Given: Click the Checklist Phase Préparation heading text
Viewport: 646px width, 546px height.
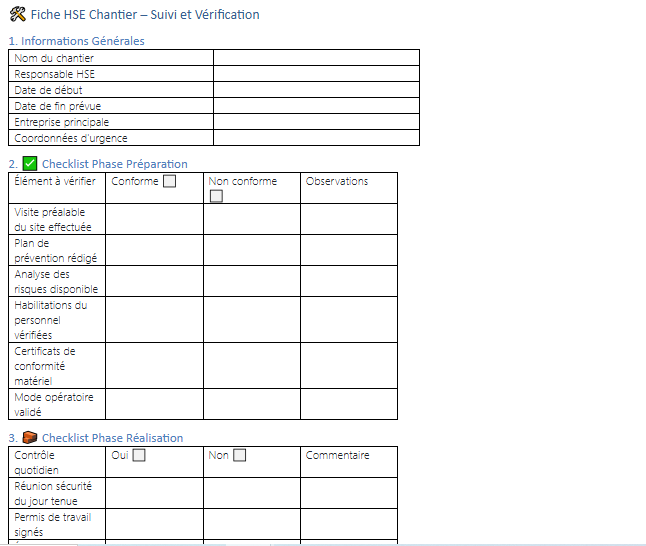Looking at the screenshot, I should pyautogui.click(x=114, y=164).
